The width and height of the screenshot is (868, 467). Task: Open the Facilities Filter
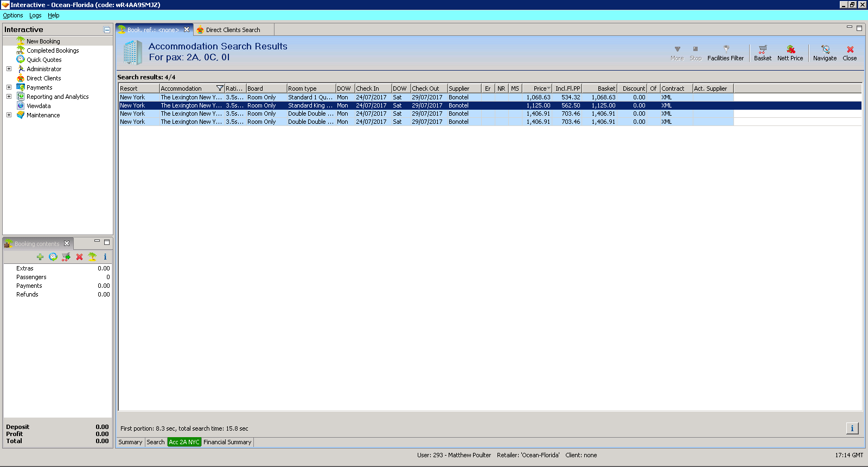pyautogui.click(x=725, y=53)
